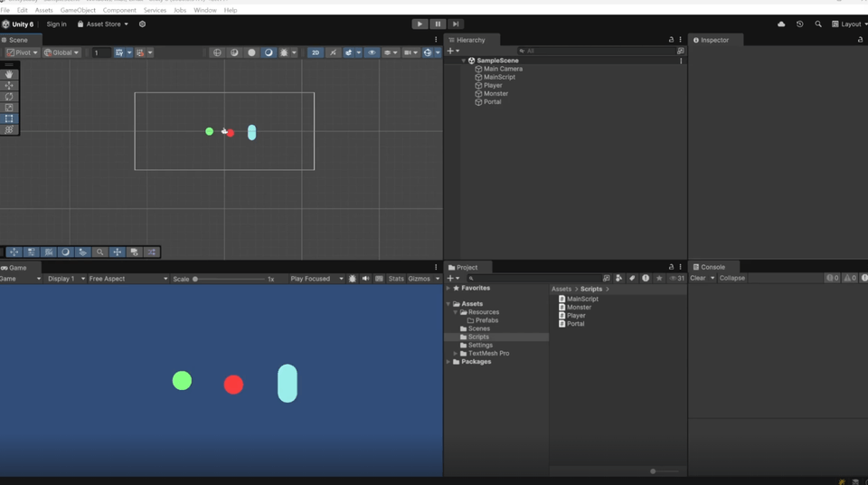This screenshot has width=868, height=485.
Task: Open global search magnifier in top bar
Action: (x=818, y=24)
